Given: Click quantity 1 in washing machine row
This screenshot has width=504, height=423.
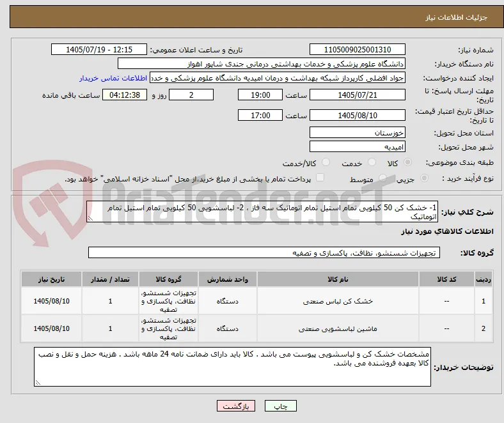Looking at the screenshot, I should pyautogui.click(x=110, y=328).
